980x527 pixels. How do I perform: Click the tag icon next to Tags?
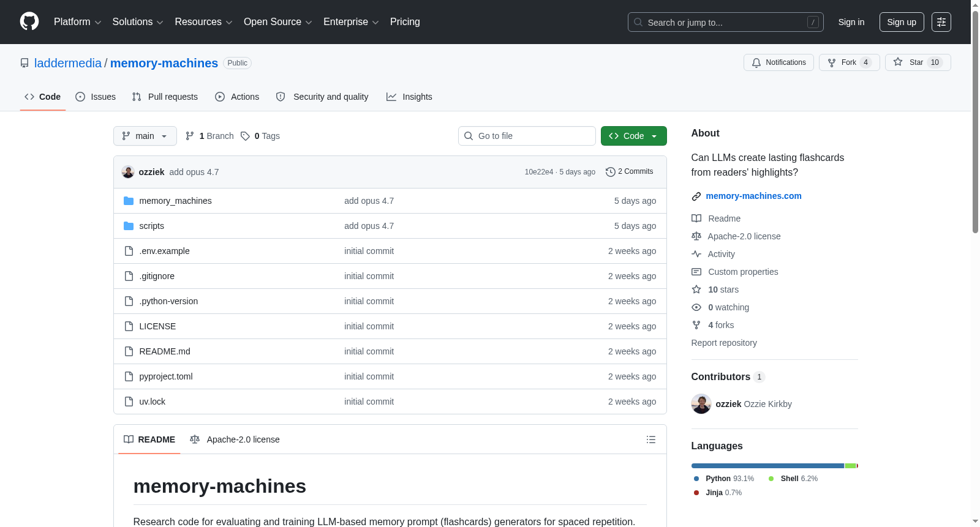coord(245,136)
